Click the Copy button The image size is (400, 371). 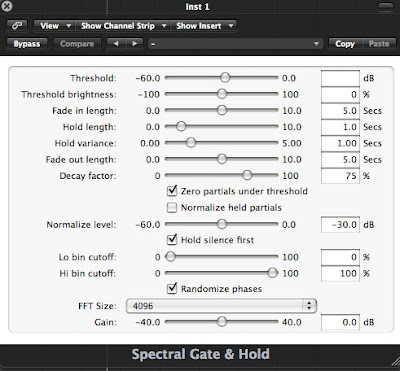[345, 44]
